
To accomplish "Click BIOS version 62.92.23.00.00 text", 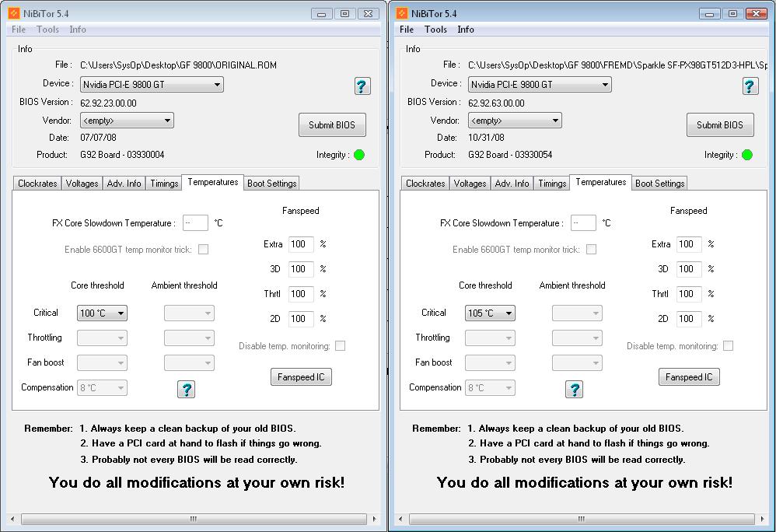I will click(x=108, y=103).
